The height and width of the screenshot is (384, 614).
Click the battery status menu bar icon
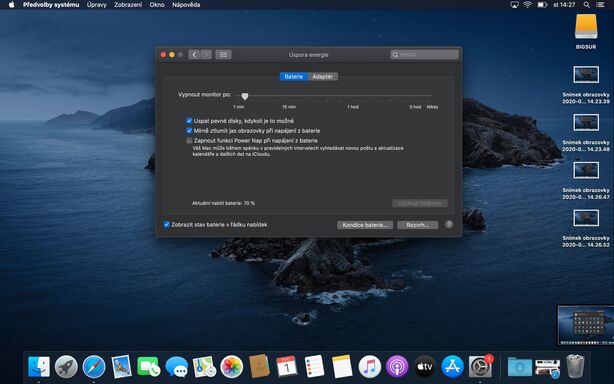click(542, 5)
